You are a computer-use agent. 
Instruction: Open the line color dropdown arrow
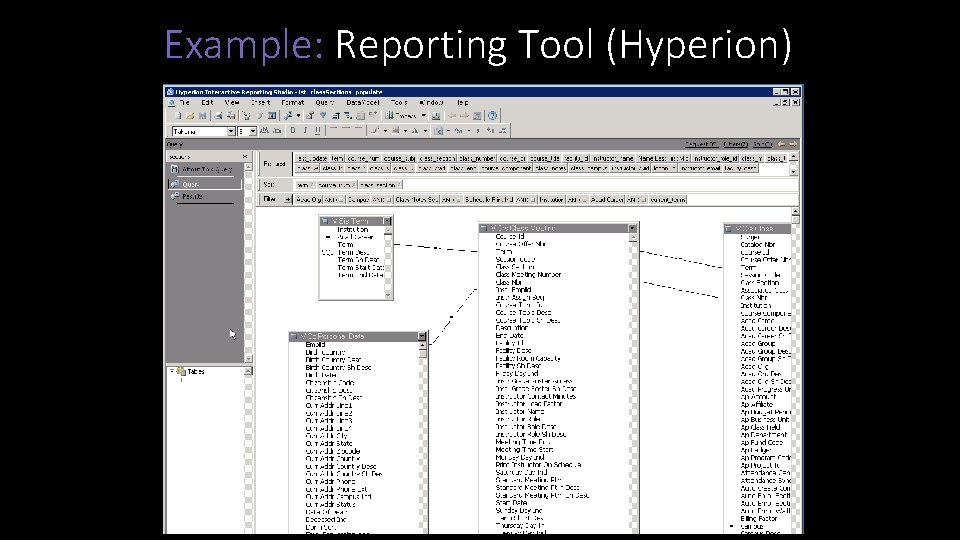click(x=385, y=131)
